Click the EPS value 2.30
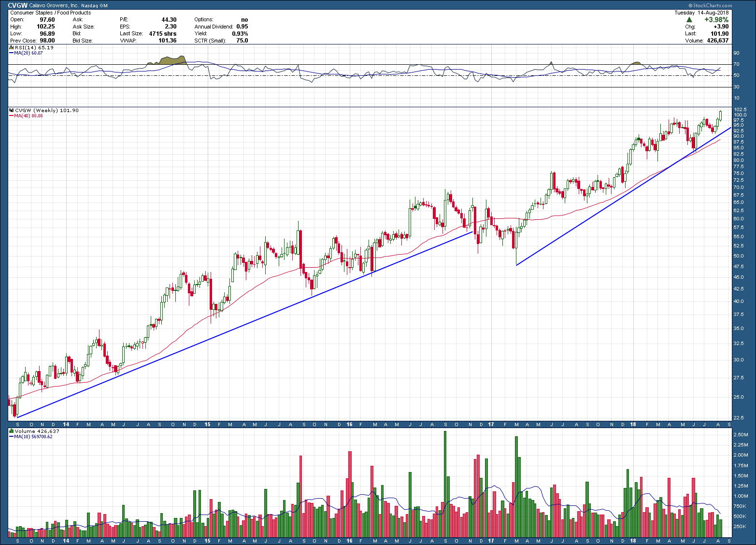This screenshot has height=545, width=756. [x=171, y=27]
